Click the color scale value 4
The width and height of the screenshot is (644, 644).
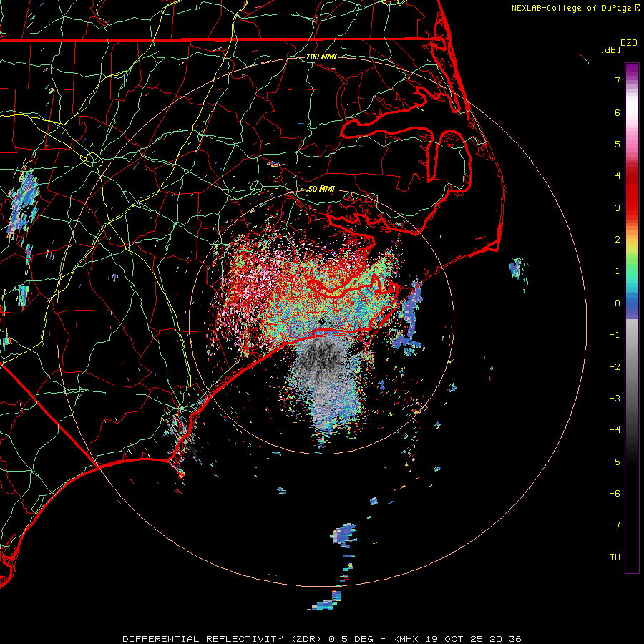(618, 176)
